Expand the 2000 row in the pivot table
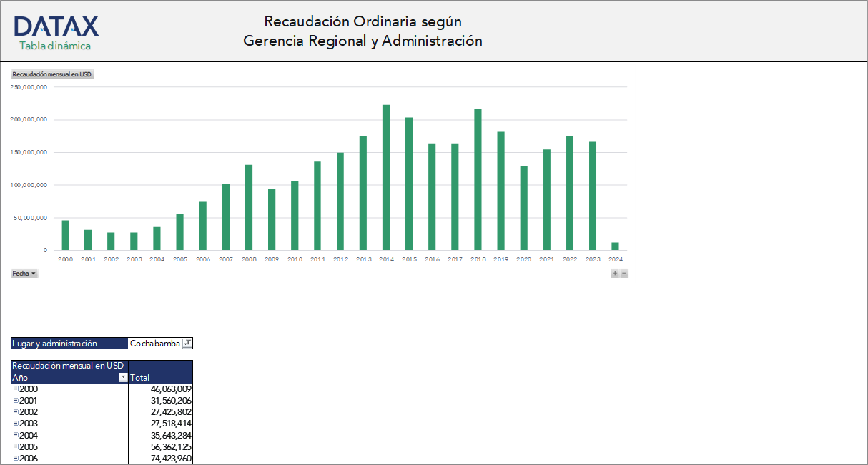868x465 pixels. pos(15,389)
